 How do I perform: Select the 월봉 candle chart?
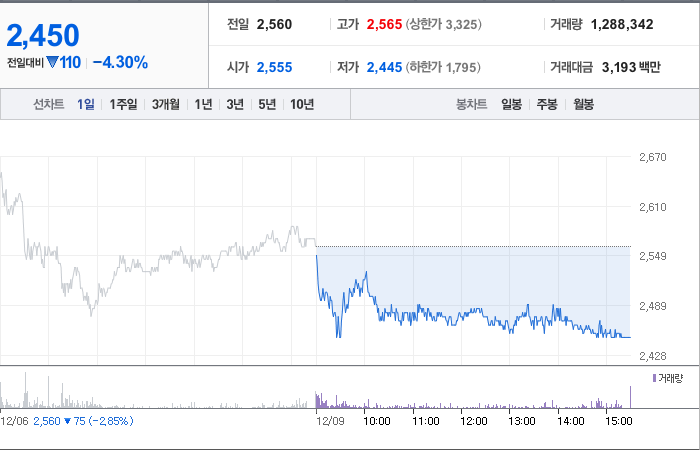click(583, 104)
